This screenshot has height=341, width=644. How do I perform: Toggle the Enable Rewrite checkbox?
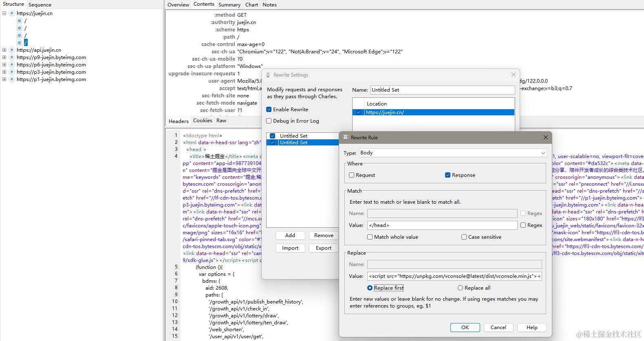(269, 110)
